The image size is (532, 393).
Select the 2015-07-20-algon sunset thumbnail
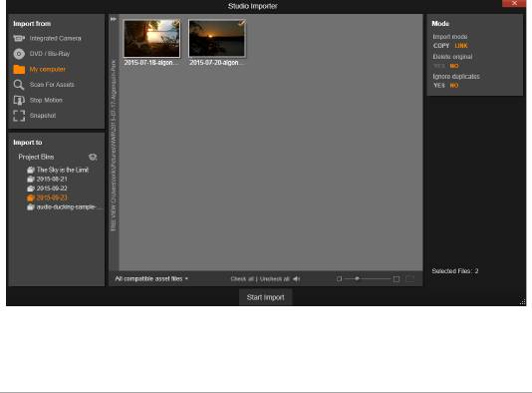click(x=217, y=38)
